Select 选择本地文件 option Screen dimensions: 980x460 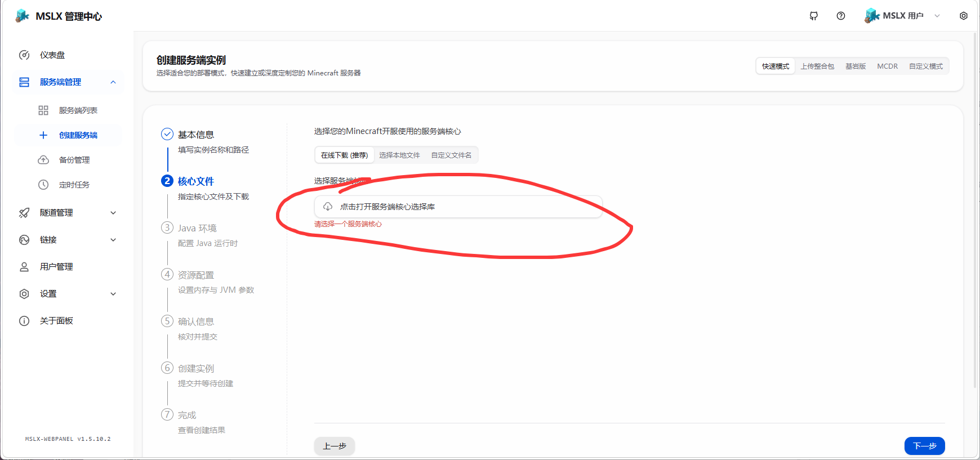399,155
